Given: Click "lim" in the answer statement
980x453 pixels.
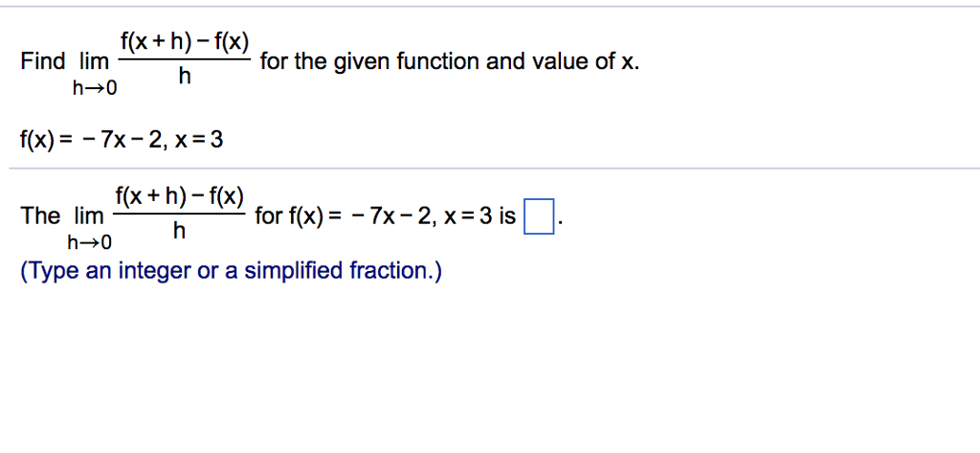Looking at the screenshot, I should [89, 216].
